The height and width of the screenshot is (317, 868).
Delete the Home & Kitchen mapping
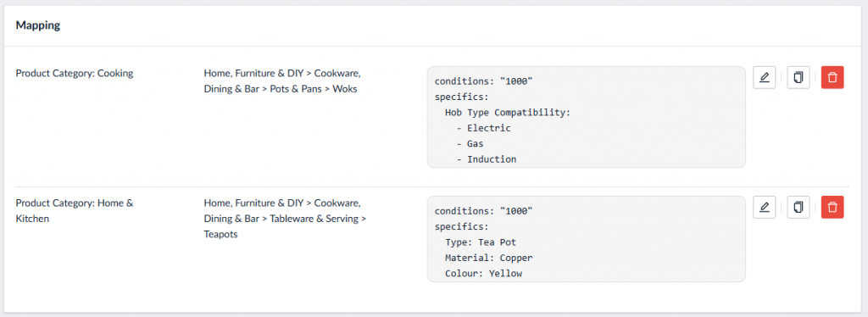click(832, 207)
